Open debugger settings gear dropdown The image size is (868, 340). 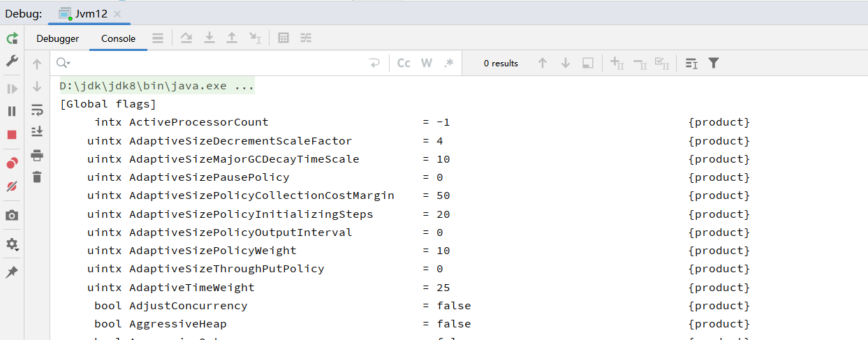12,244
